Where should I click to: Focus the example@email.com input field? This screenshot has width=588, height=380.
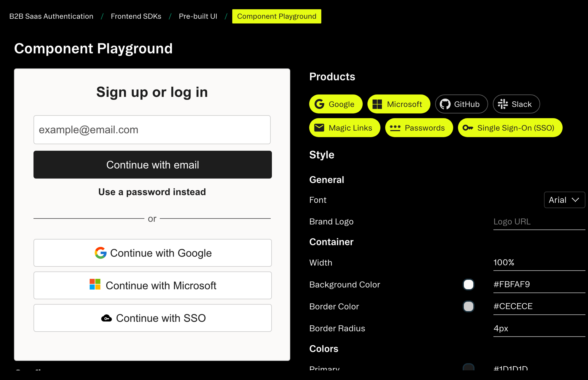coord(152,130)
